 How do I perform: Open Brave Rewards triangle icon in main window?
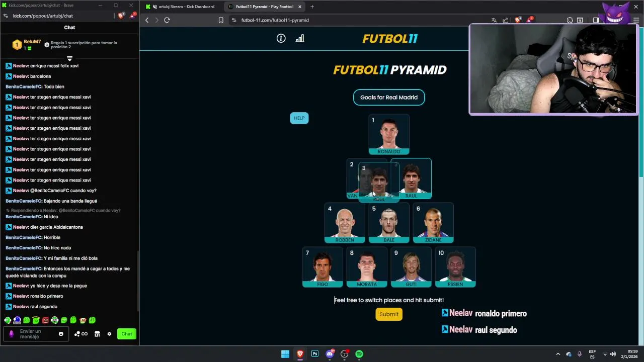point(529,20)
